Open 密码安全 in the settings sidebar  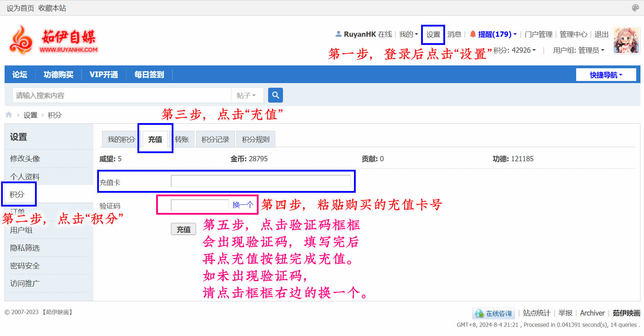[x=25, y=266]
